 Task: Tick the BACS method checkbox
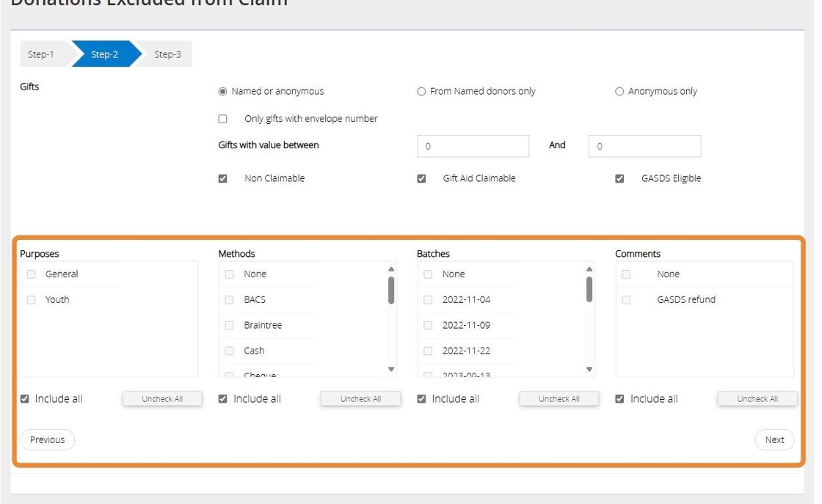[229, 299]
